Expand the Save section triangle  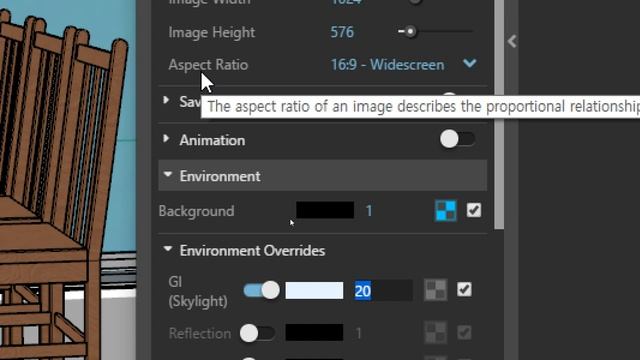click(166, 100)
